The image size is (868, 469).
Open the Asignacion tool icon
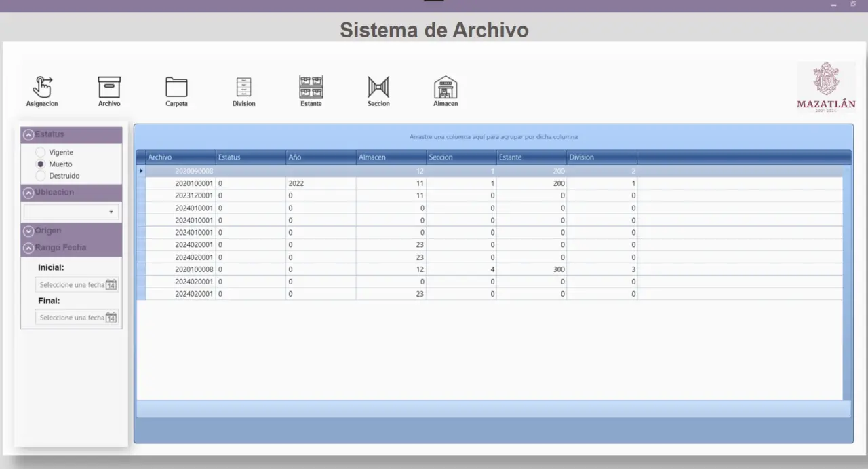point(42,88)
